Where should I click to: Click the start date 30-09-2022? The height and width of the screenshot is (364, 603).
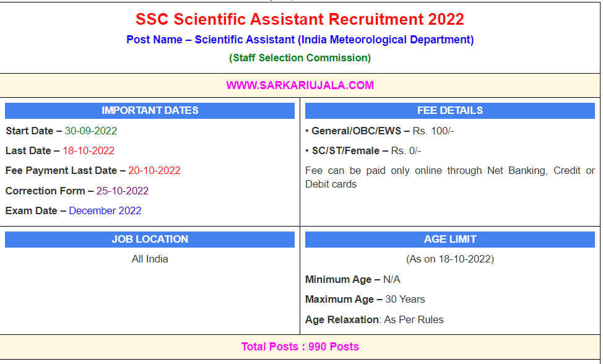coord(90,131)
